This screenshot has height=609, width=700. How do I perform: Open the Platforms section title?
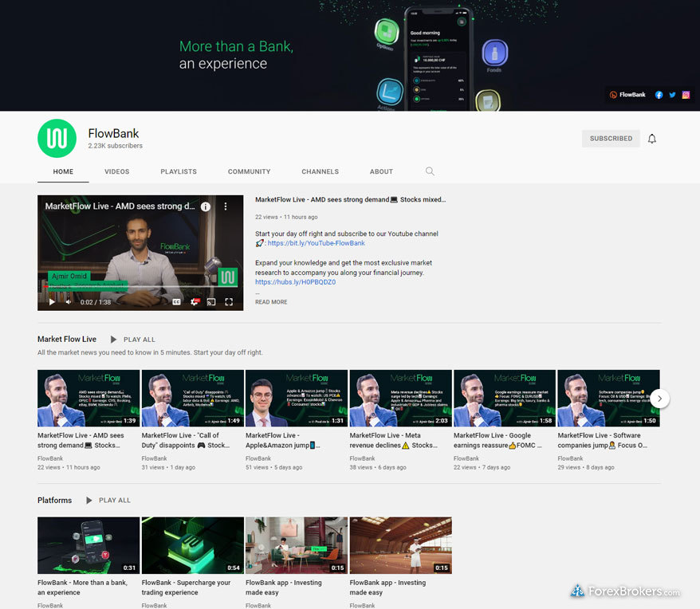click(54, 501)
